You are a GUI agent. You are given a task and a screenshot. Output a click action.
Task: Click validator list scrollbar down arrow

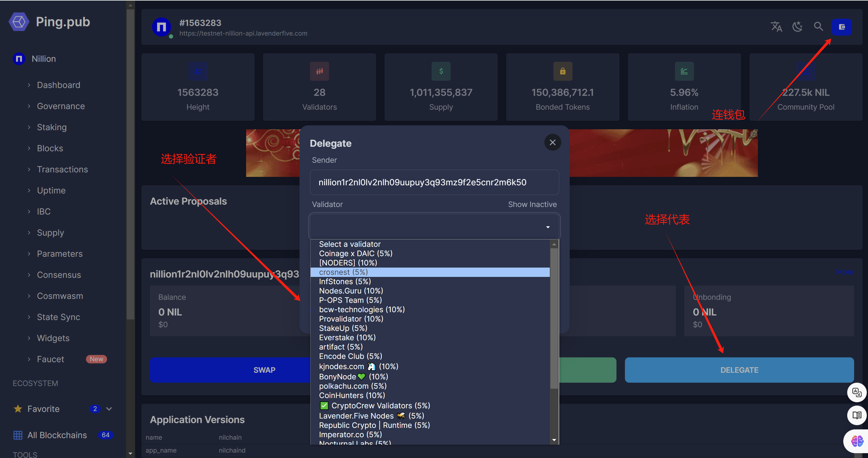tap(554, 440)
